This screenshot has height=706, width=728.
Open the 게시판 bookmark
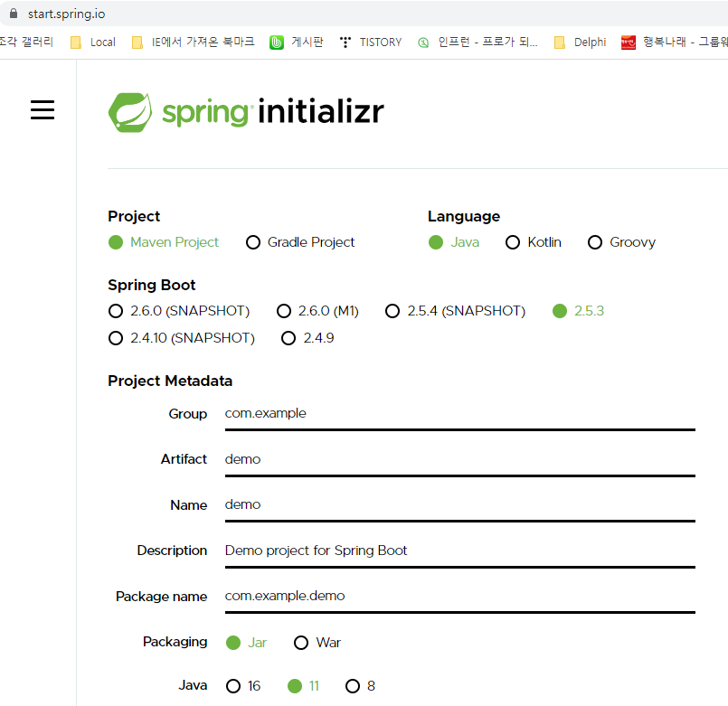297,42
